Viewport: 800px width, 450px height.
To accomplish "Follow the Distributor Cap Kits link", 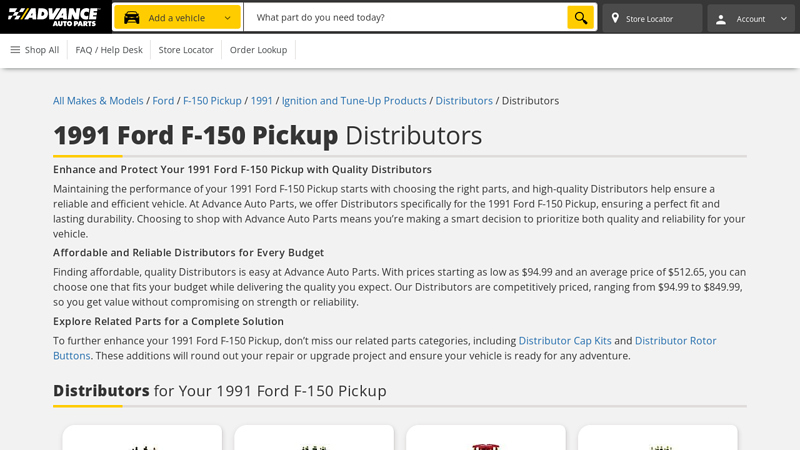I will (x=565, y=341).
